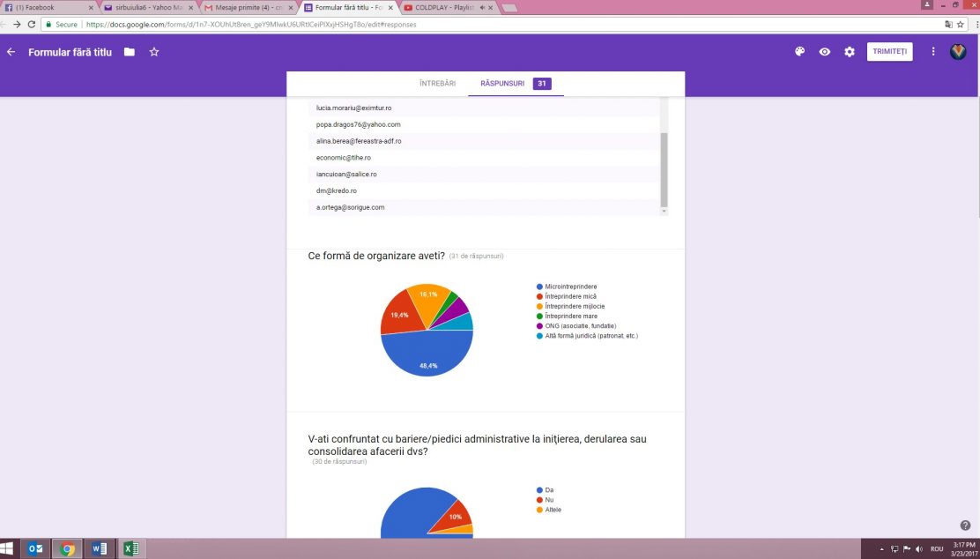Switch to the COLDPLAY playlist tab
980x559 pixels.
coord(445,7)
